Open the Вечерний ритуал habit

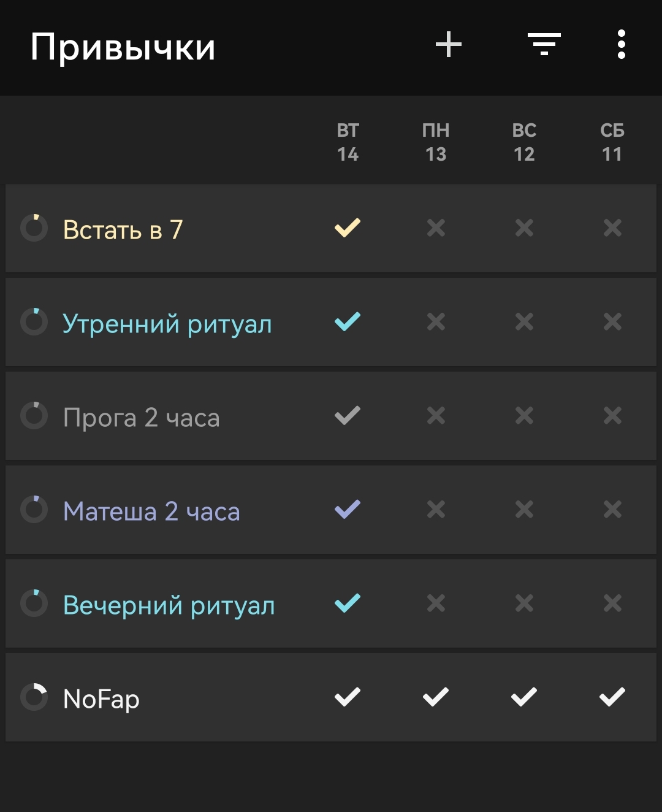[x=169, y=605]
